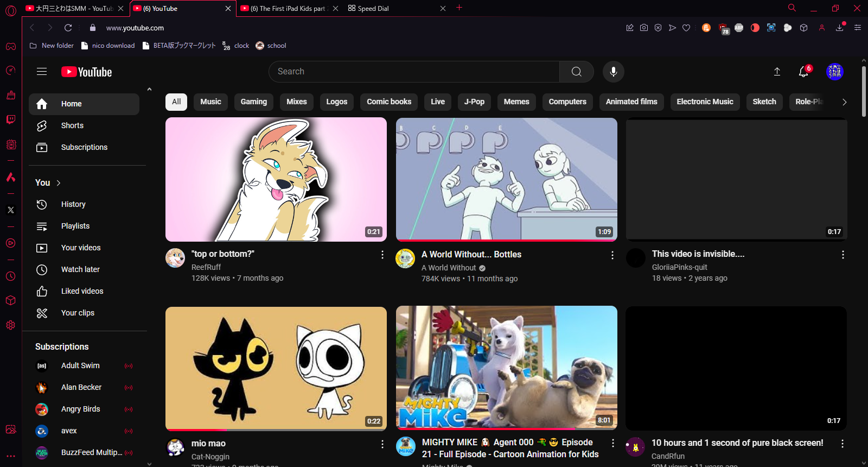868x467 pixels.
Task: Open the avex subscription
Action: pyautogui.click(x=84, y=431)
